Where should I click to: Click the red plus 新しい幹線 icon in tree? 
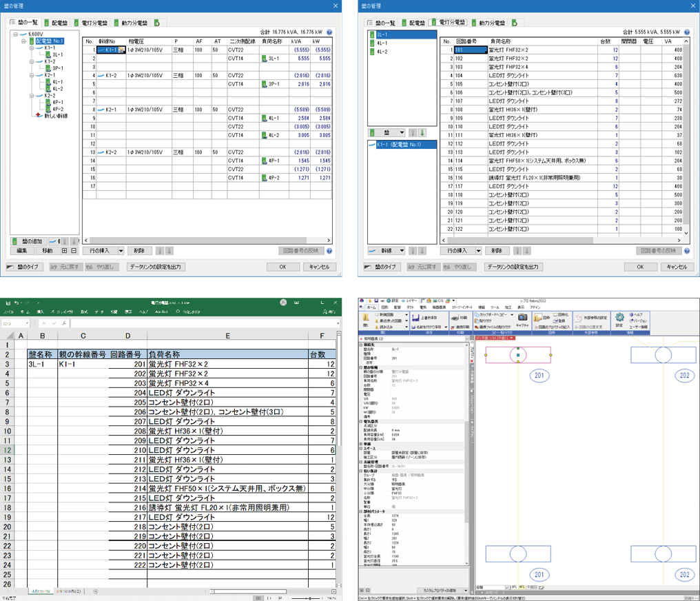pos(39,116)
